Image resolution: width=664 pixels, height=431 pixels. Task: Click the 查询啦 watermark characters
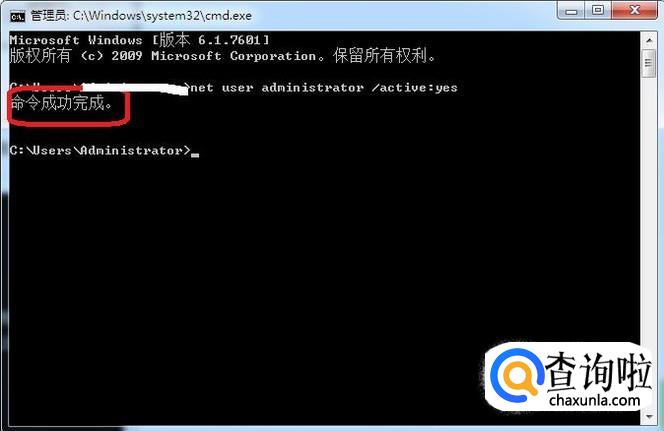[x=599, y=372]
